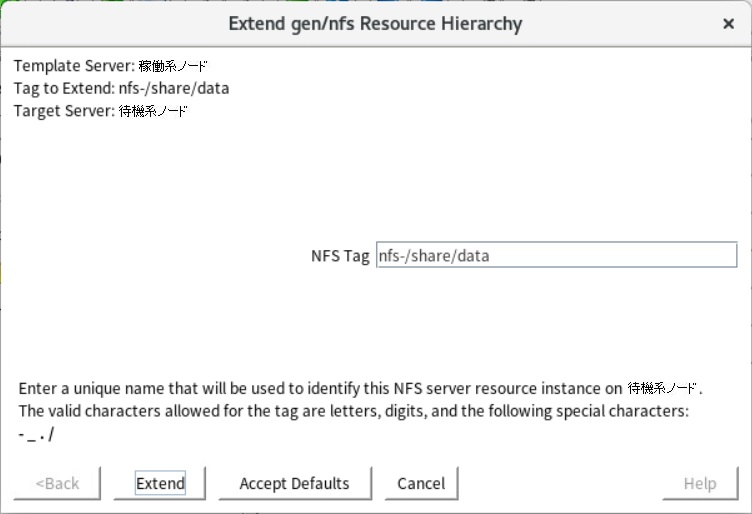752x514 pixels.
Task: Click the NFS Tag field label
Action: 340,256
